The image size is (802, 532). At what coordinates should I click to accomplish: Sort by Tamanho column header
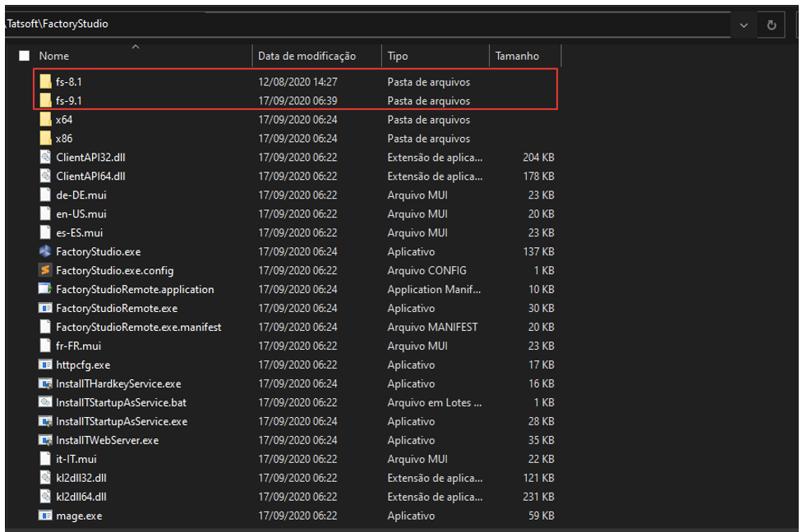pos(517,56)
